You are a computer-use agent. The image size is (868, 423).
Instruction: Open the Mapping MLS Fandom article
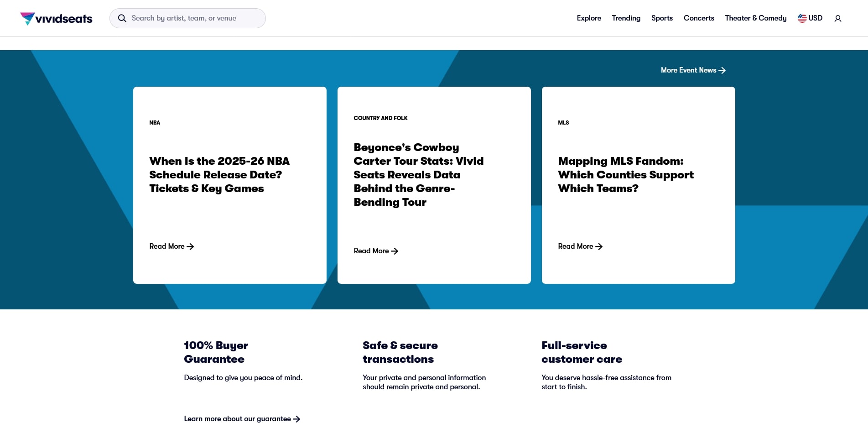625,175
